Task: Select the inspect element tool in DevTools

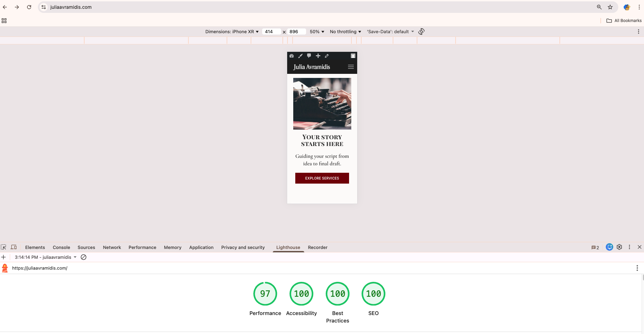Action: pyautogui.click(x=4, y=247)
